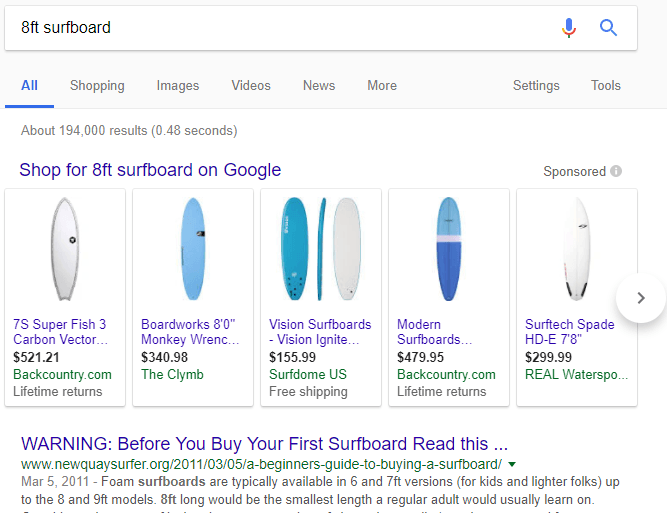This screenshot has height=513, width=667.
Task: Open the WARNING Before You Buy result
Action: tap(264, 443)
